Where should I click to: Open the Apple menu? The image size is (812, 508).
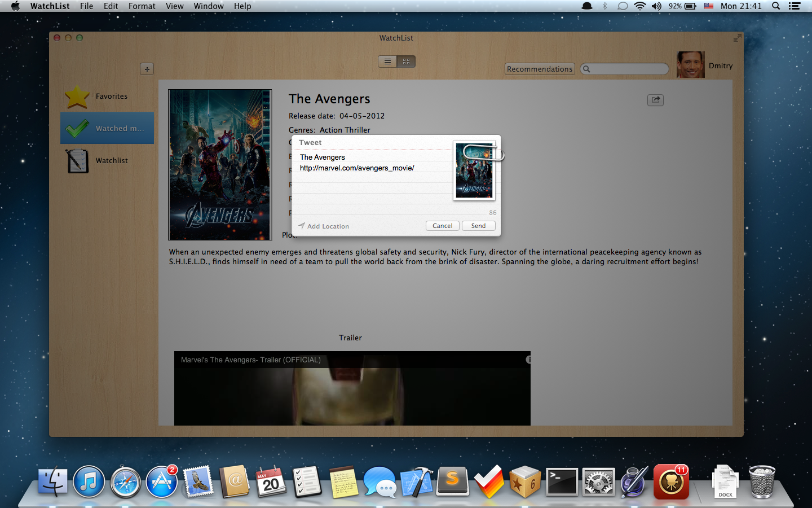(15, 6)
